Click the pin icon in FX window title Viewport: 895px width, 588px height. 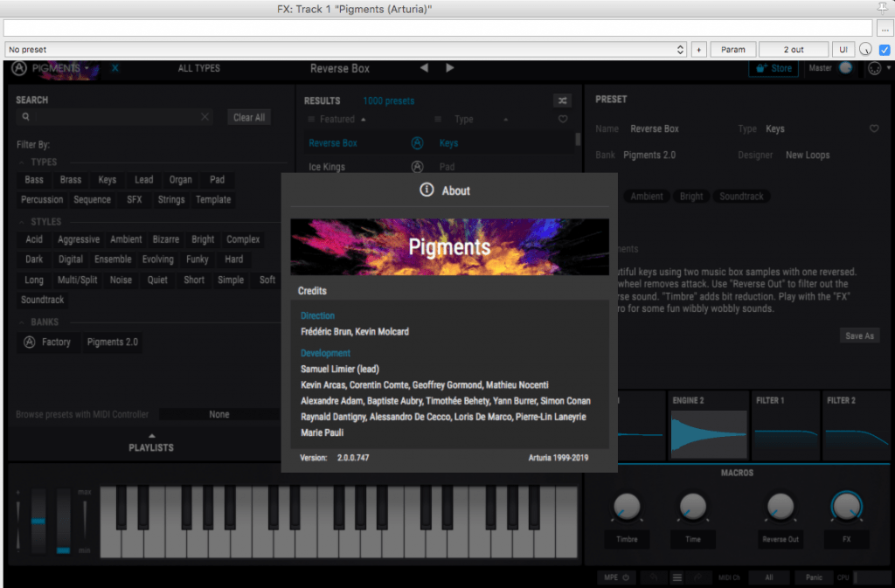pyautogui.click(x=883, y=7)
